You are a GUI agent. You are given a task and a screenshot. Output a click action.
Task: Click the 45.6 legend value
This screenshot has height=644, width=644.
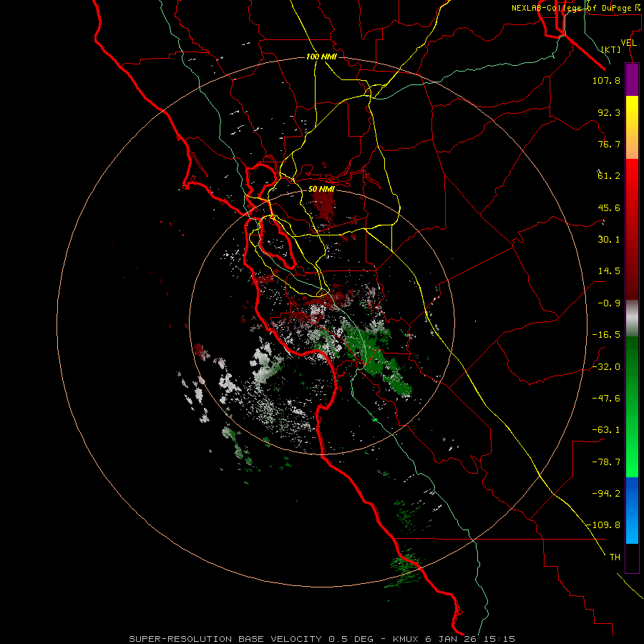(x=609, y=208)
